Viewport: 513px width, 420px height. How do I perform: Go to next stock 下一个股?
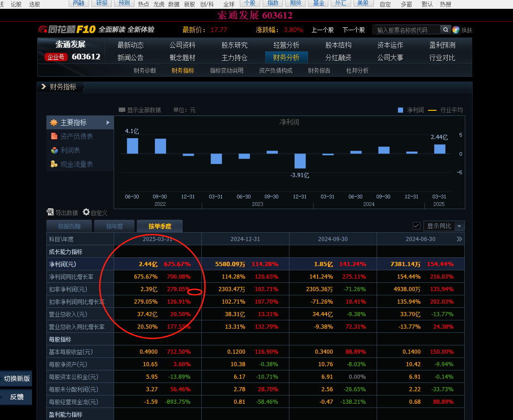[x=353, y=30]
